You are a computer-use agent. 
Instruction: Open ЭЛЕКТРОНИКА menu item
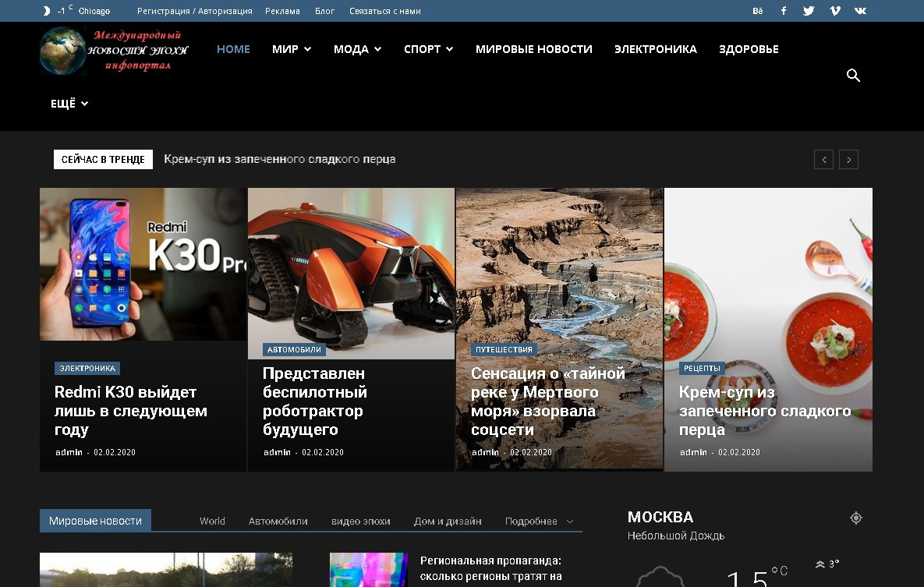[x=655, y=49]
